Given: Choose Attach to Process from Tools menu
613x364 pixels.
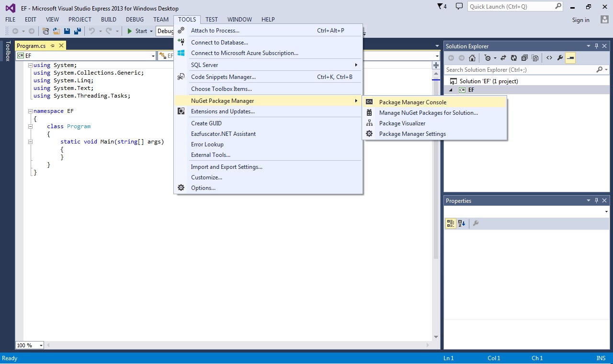Looking at the screenshot, I should tap(268, 31).
